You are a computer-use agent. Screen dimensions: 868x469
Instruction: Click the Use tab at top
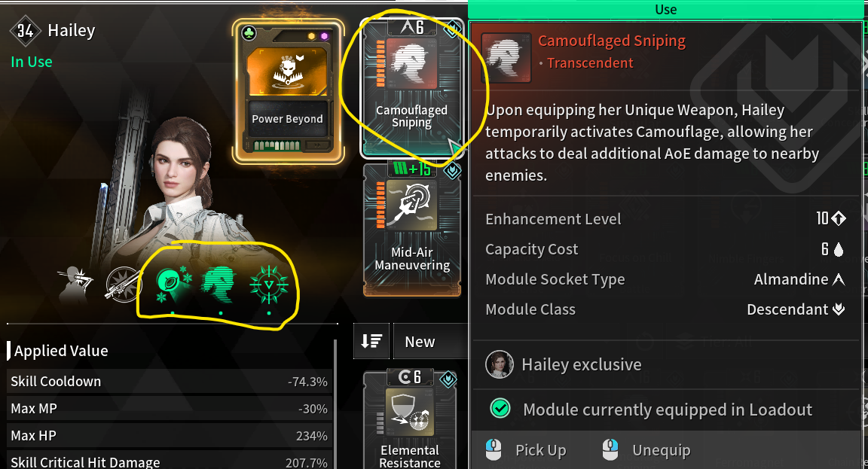pyautogui.click(x=665, y=9)
